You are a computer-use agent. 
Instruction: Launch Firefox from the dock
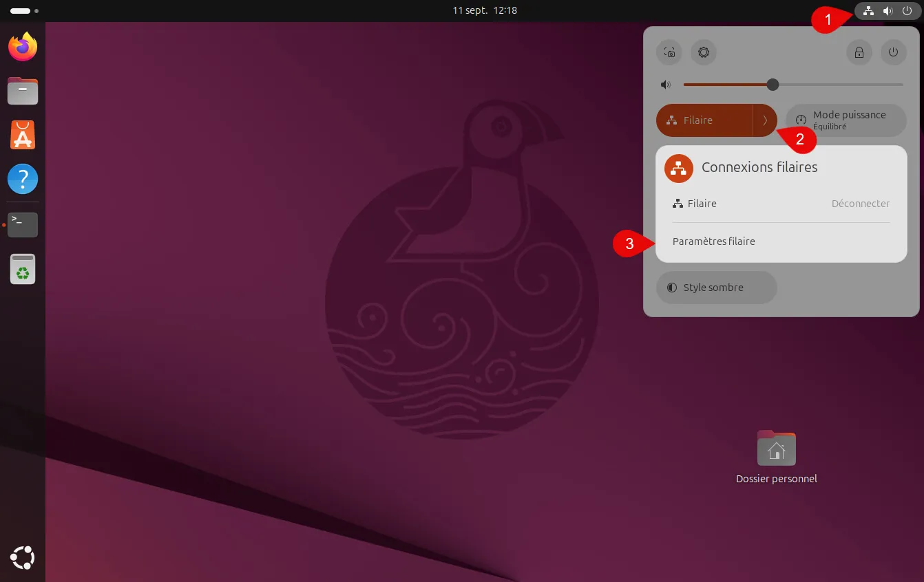23,47
